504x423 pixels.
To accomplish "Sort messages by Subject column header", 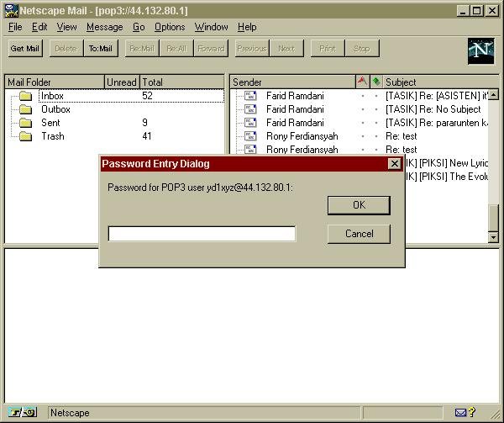I will [x=441, y=82].
